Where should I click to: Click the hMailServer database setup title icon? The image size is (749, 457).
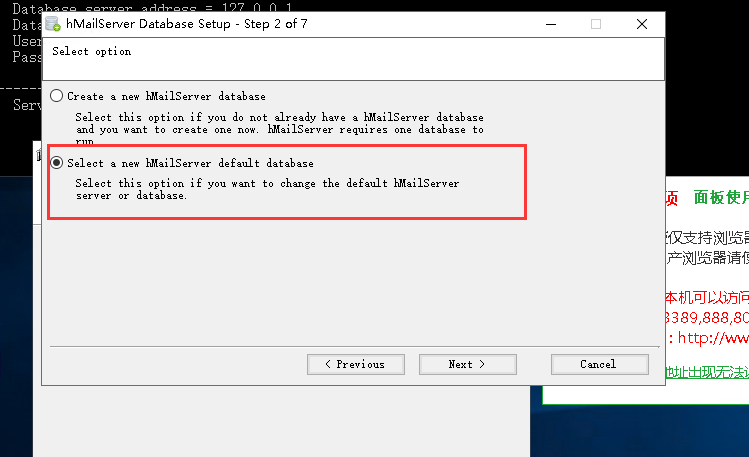53,24
